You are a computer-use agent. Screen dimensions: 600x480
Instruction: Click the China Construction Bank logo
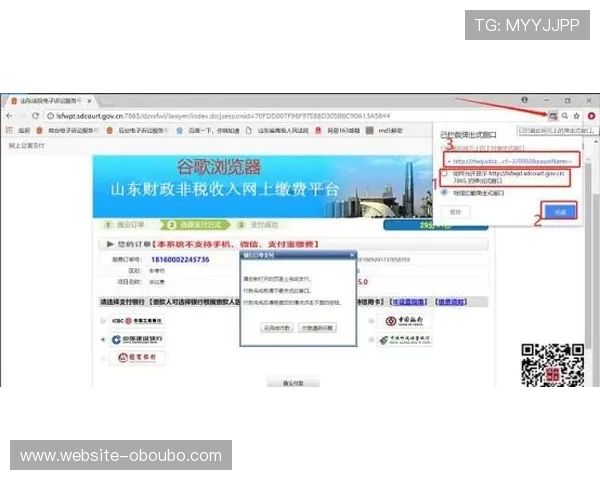point(137,340)
